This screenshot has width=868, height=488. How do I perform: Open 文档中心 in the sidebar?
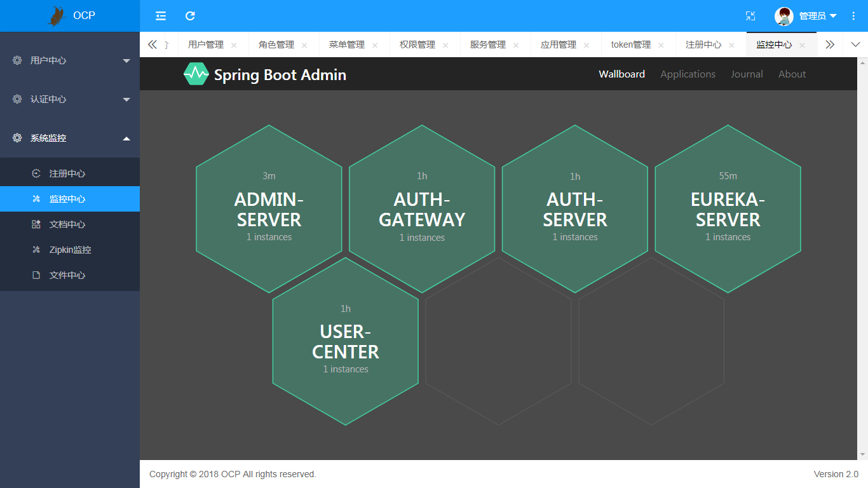[70, 224]
